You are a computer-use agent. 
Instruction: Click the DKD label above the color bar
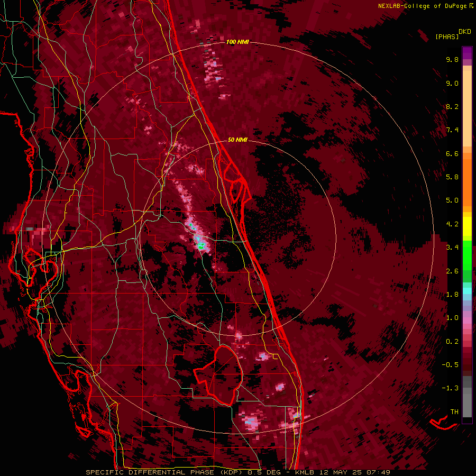[x=465, y=31]
